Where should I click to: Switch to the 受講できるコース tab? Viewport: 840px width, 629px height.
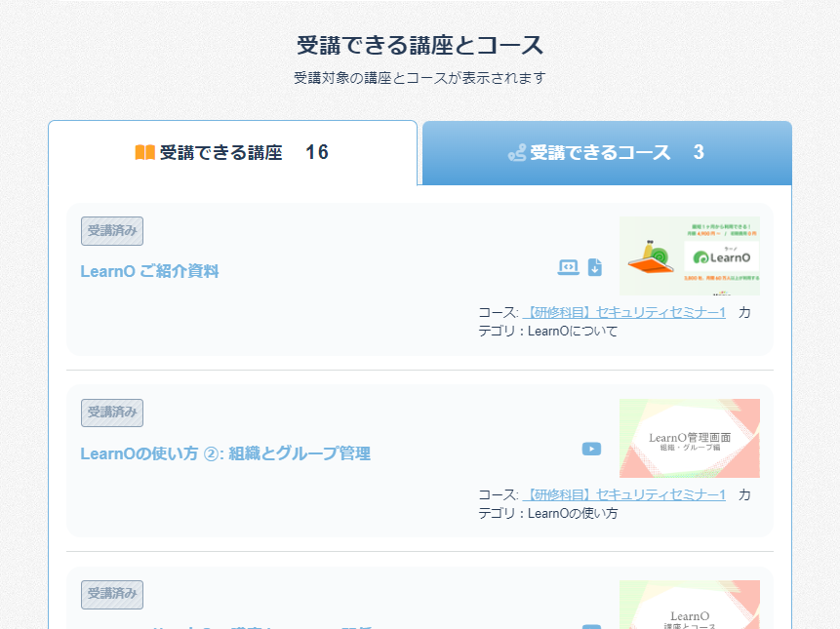tap(607, 152)
